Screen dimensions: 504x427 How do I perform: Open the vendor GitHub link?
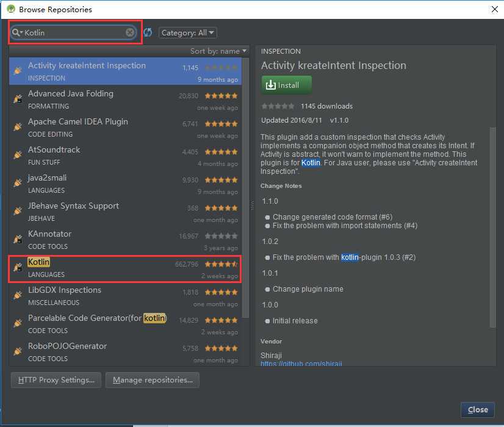point(301,364)
